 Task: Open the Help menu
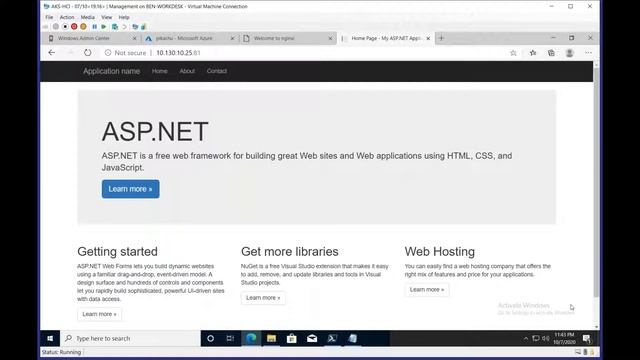(124, 17)
